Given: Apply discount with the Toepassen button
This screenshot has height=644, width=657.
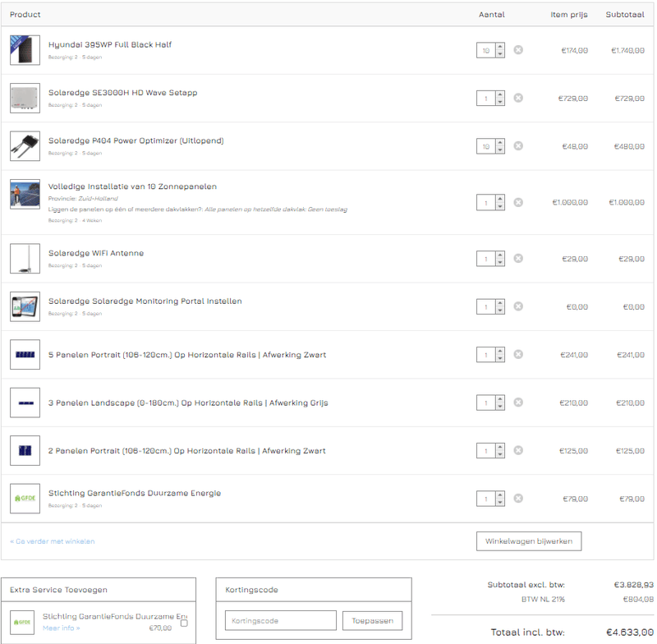Looking at the screenshot, I should click(372, 620).
